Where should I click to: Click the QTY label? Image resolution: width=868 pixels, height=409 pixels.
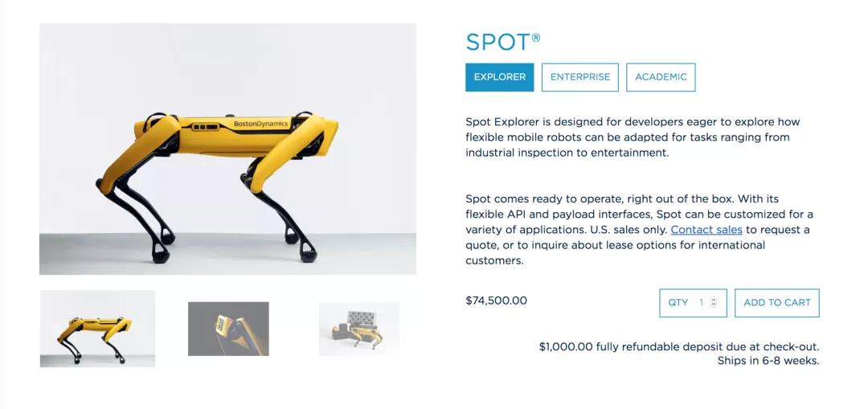[678, 303]
